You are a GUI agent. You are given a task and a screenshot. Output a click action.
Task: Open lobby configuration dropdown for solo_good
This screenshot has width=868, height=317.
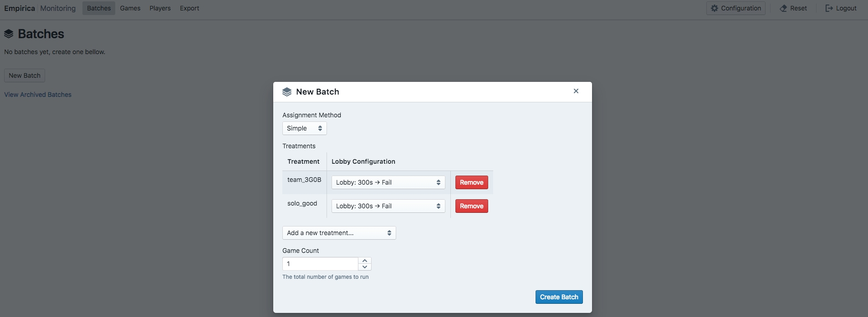pos(388,206)
